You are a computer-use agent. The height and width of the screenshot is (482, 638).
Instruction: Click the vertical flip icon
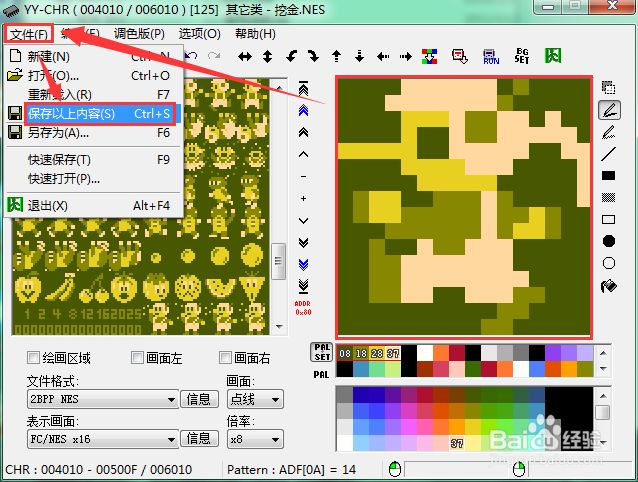[267, 57]
